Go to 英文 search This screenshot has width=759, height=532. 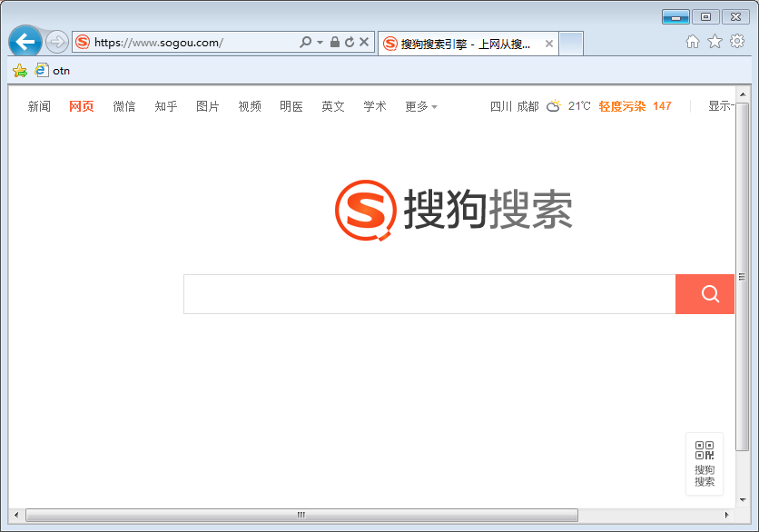333,106
